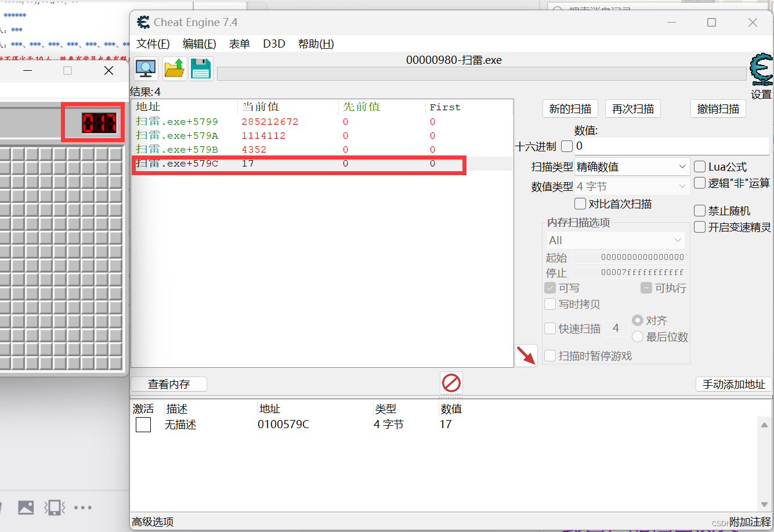The height and width of the screenshot is (532, 774).
Task: Toggle the 十六进制 hexadecimal checkbox
Action: click(x=567, y=146)
